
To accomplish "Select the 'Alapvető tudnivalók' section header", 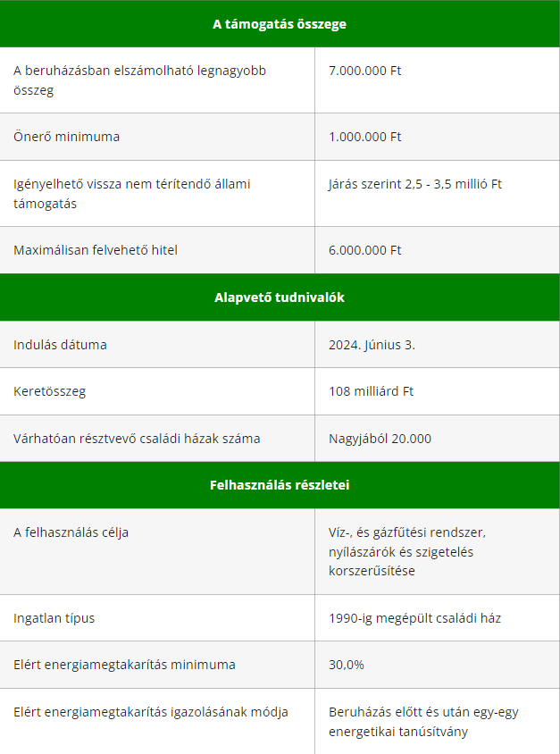I will coord(280,297).
